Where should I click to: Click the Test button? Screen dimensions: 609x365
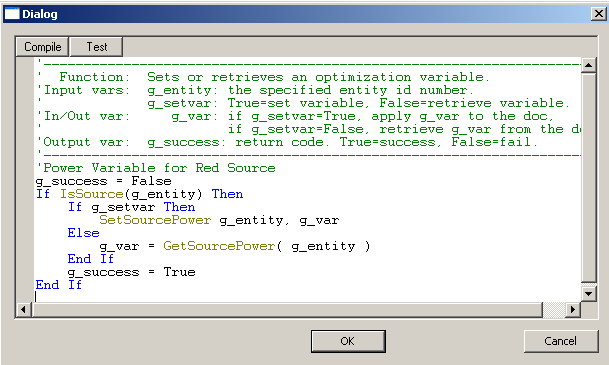tap(97, 47)
